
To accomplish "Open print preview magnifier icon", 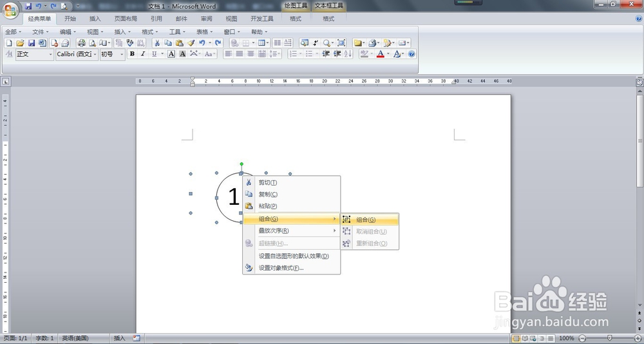I will point(92,43).
